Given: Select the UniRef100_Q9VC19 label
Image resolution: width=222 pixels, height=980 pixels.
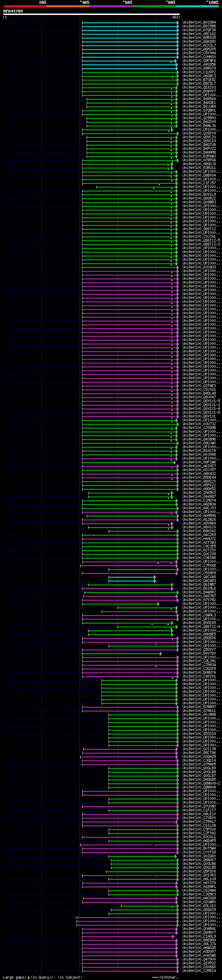Looking at the screenshot, I should (199, 141).
